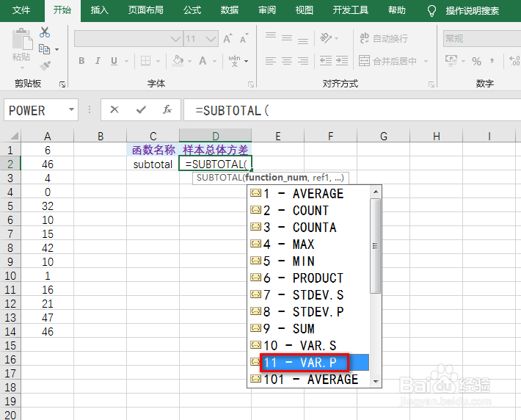Viewport: 521px width, 420px height.
Task: Click the Cut scissors icon
Action: 45,32
